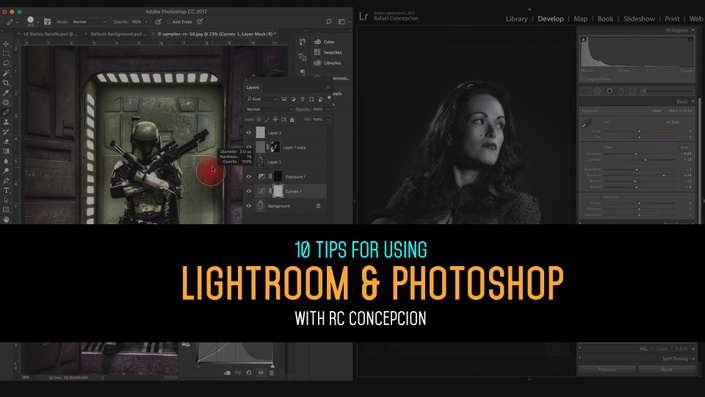Select the Hand tool
This screenshot has height=397, width=705.
(x=6, y=219)
